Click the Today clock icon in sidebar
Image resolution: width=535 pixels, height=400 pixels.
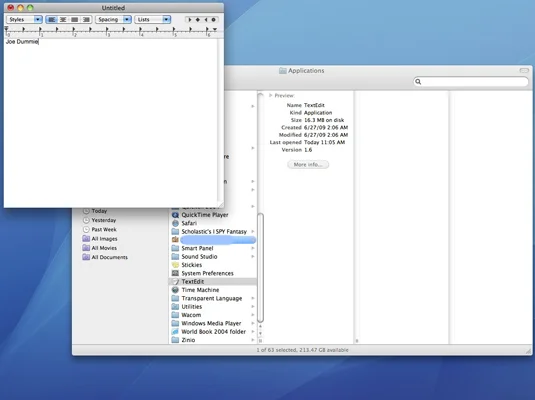(86, 211)
